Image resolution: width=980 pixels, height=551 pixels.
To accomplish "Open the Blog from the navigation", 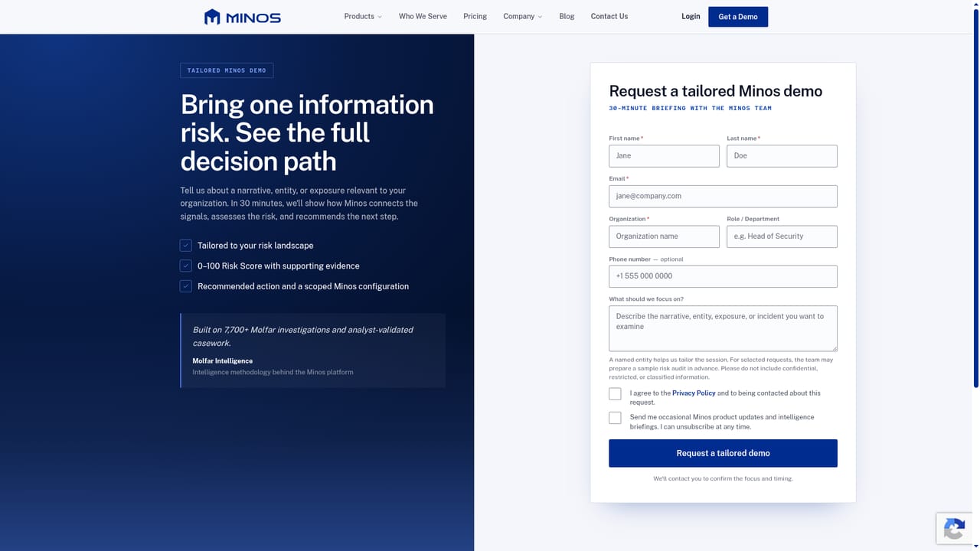I will tap(567, 16).
